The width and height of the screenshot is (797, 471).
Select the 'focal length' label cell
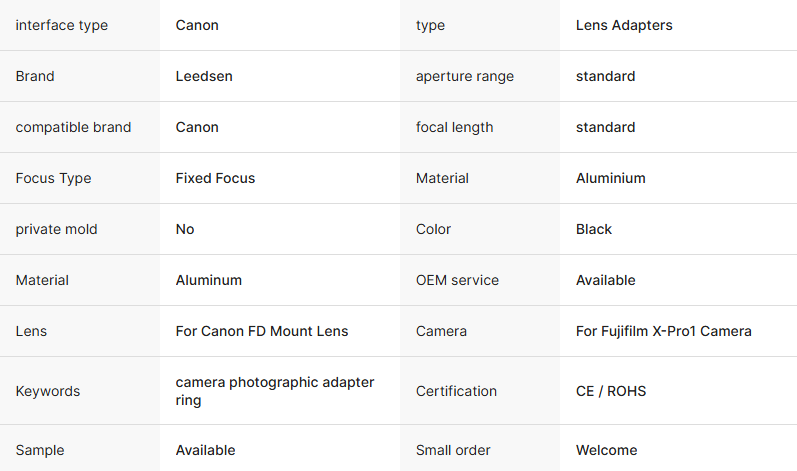pos(454,127)
